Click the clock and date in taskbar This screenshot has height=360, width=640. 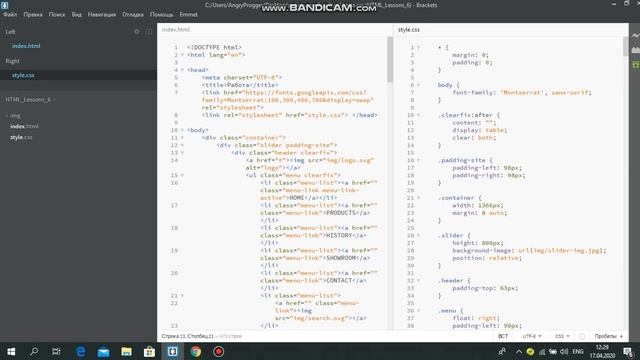(602, 351)
